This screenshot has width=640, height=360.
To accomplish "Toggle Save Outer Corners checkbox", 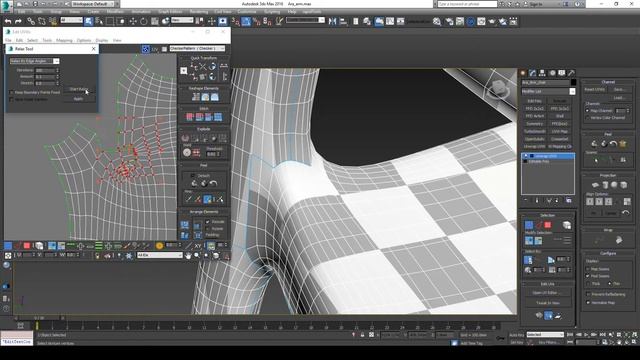I will (x=11, y=99).
